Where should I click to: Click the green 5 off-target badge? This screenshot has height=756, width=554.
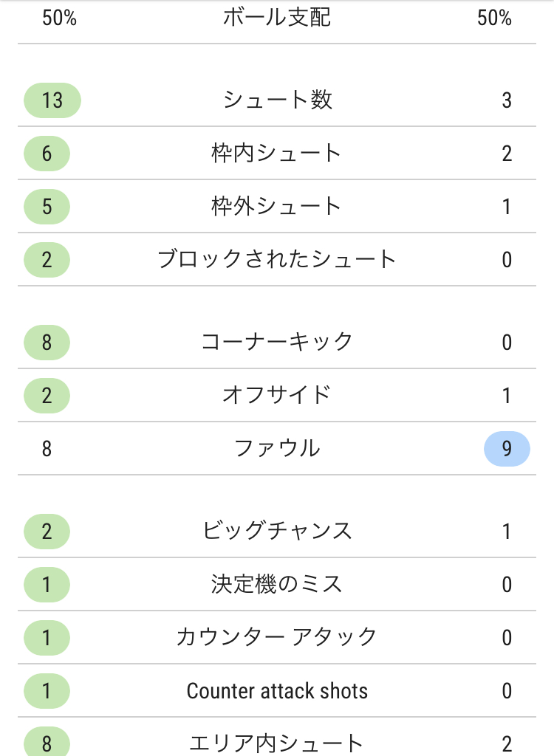coord(47,207)
